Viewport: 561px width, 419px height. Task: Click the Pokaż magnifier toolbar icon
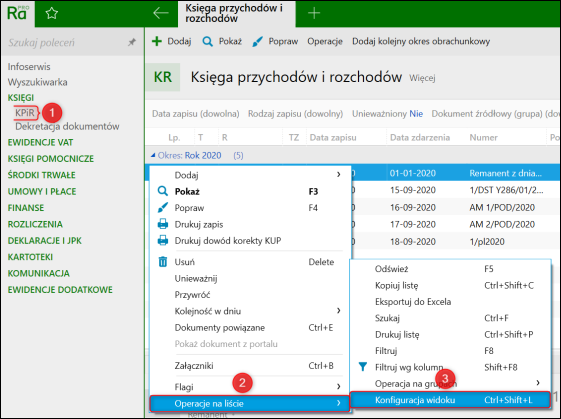click(207, 42)
